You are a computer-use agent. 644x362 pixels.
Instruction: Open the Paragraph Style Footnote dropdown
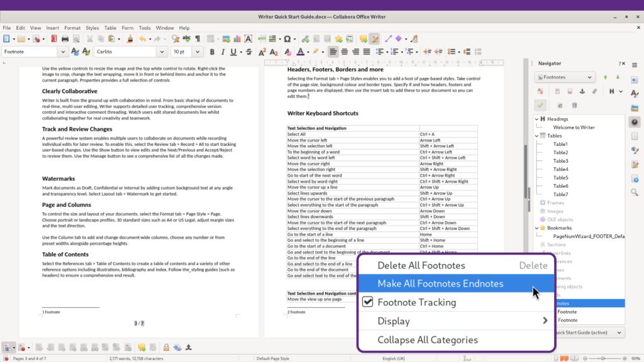(63, 52)
